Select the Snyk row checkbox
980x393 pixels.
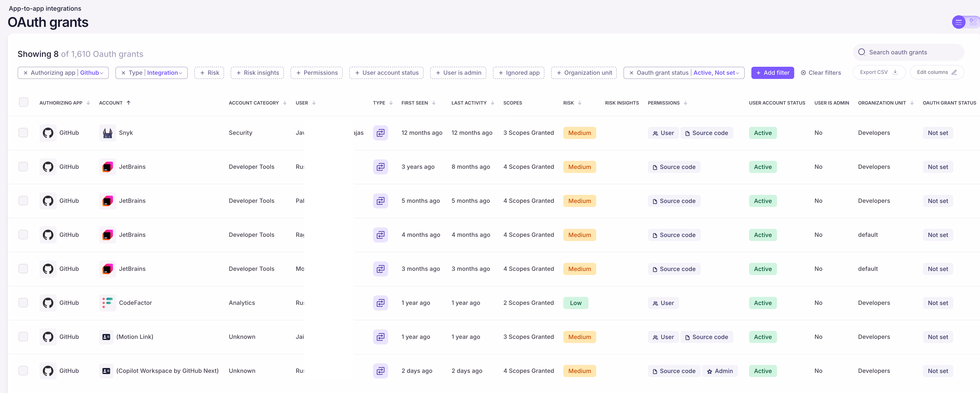coord(23,132)
